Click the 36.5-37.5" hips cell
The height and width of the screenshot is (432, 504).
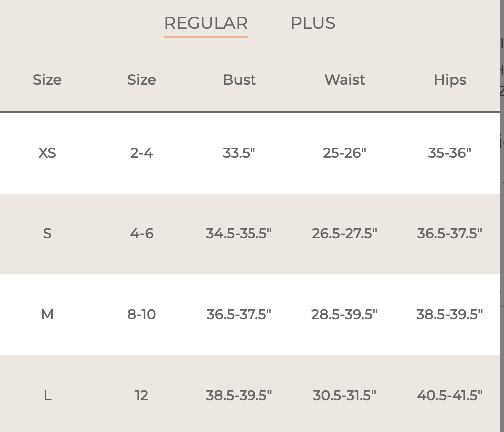449,233
